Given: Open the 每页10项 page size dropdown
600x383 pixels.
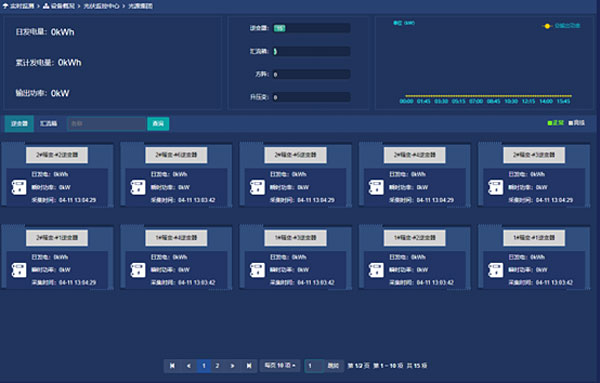Looking at the screenshot, I should pyautogui.click(x=280, y=366).
